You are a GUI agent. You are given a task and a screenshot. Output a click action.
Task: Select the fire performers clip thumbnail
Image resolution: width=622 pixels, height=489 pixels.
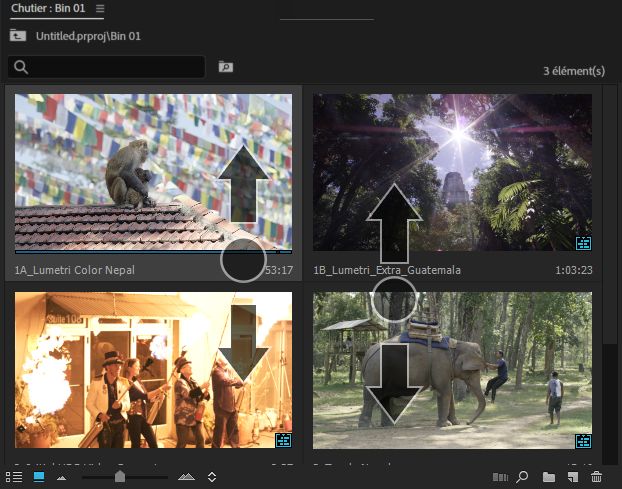[x=153, y=370]
